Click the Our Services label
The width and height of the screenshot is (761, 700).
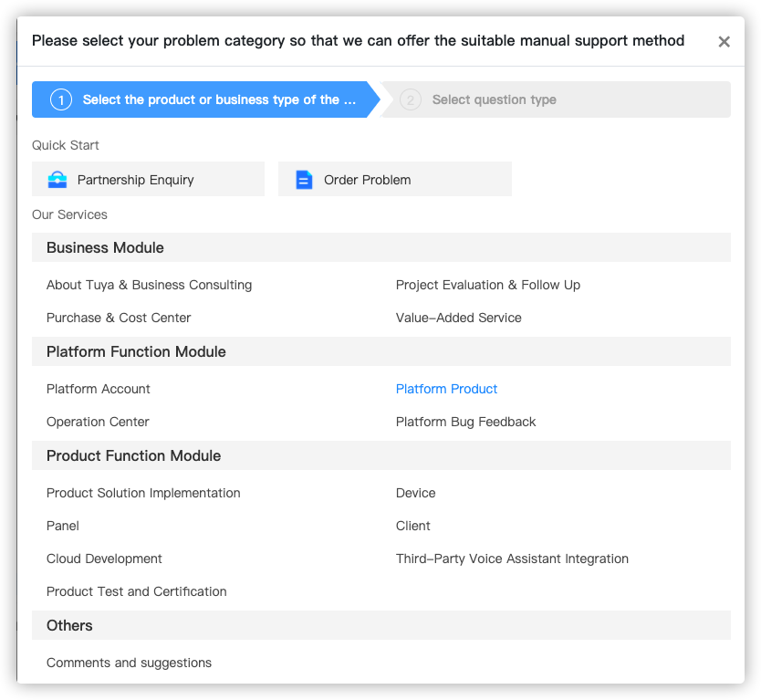69,214
